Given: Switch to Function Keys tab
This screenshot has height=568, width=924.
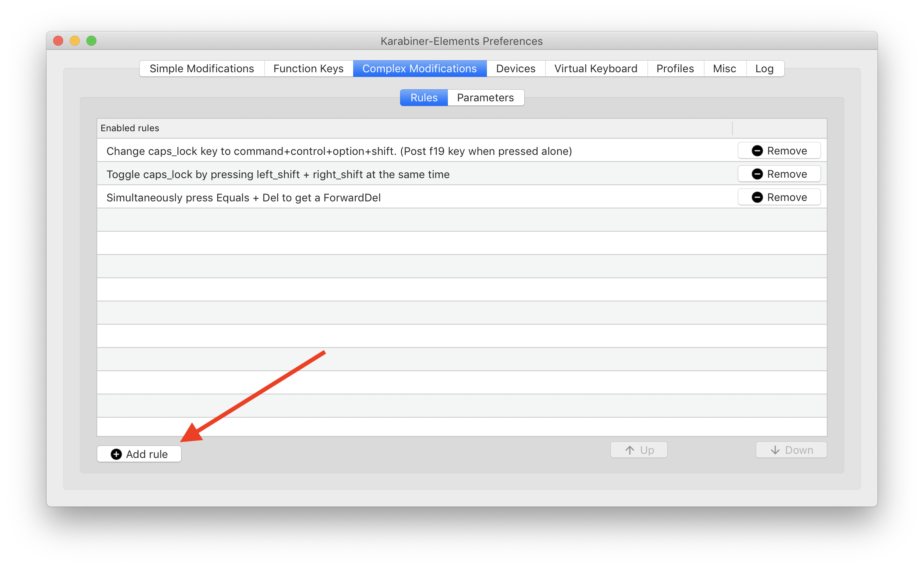Looking at the screenshot, I should (x=308, y=69).
